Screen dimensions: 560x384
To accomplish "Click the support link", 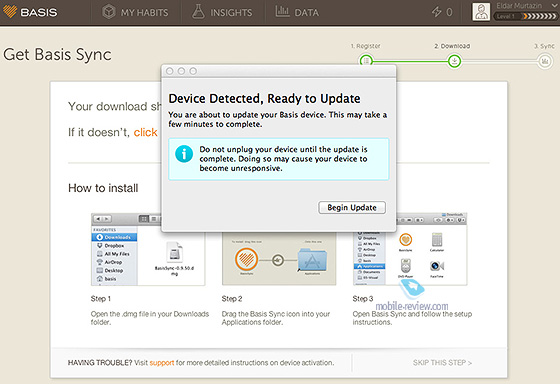I will (162, 363).
